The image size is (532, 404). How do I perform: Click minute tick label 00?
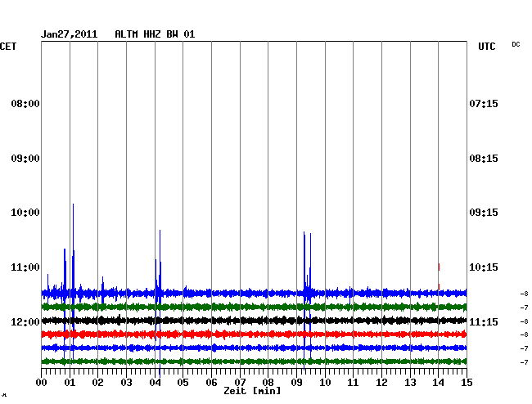pos(42,383)
